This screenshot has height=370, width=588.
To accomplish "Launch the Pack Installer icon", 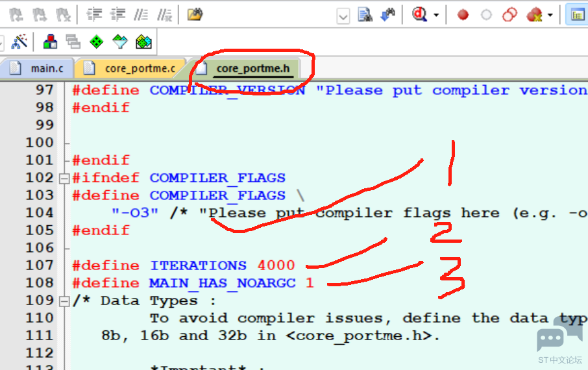I will (x=143, y=42).
